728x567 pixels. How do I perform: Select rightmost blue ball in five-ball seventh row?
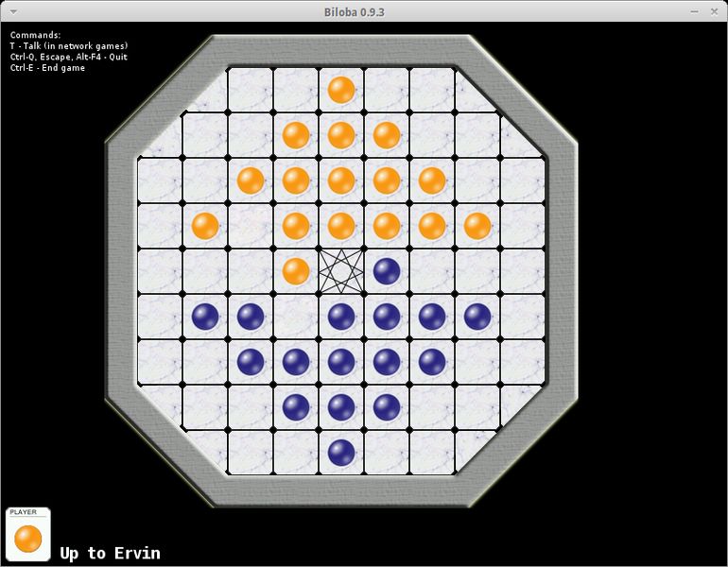point(432,362)
